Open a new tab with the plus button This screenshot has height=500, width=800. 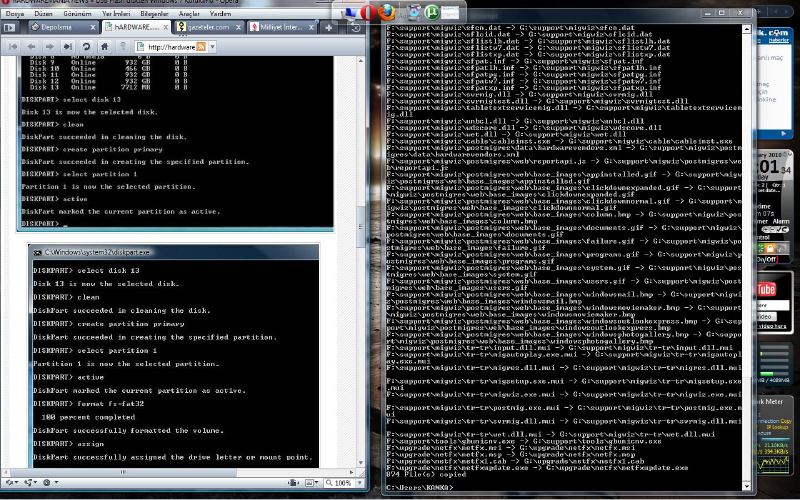pyautogui.click(x=329, y=28)
